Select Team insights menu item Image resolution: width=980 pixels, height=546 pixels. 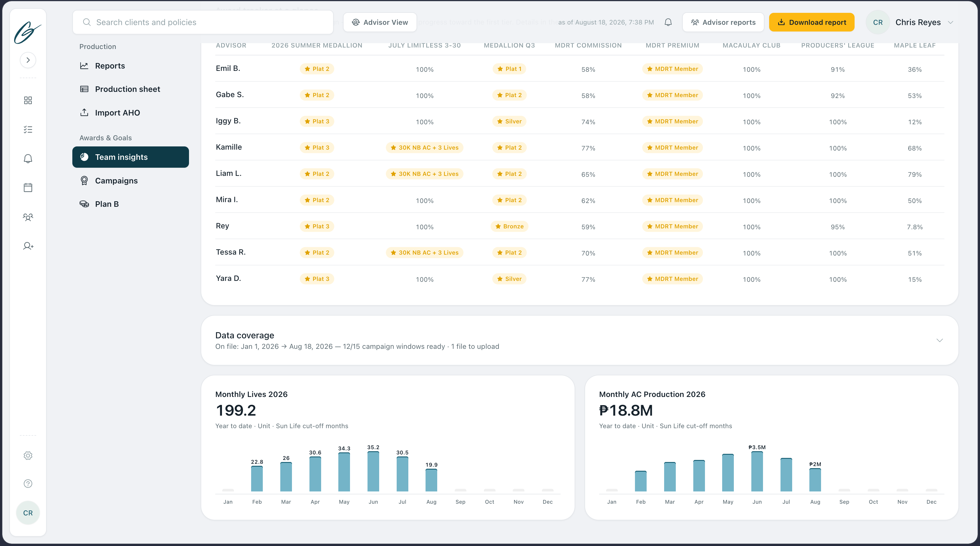pyautogui.click(x=130, y=157)
